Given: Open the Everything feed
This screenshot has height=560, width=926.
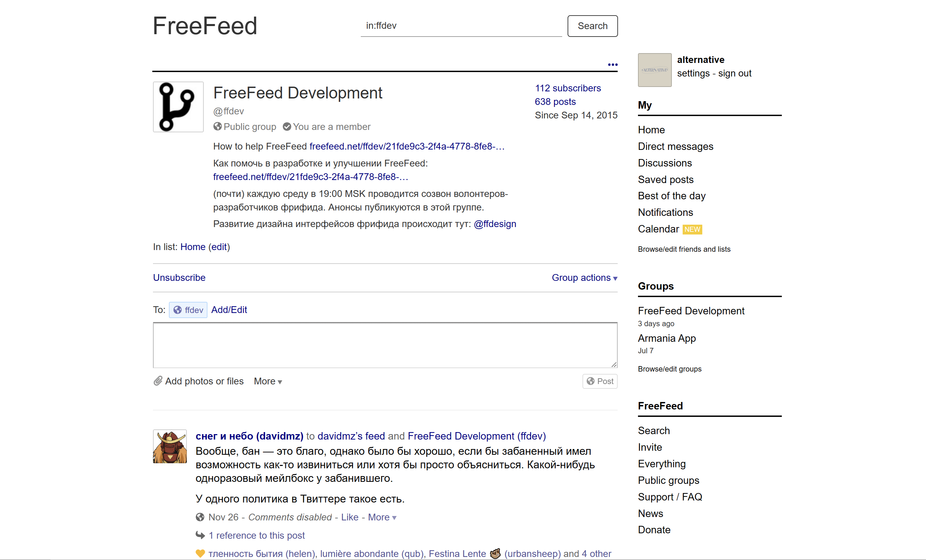Looking at the screenshot, I should pyautogui.click(x=661, y=464).
